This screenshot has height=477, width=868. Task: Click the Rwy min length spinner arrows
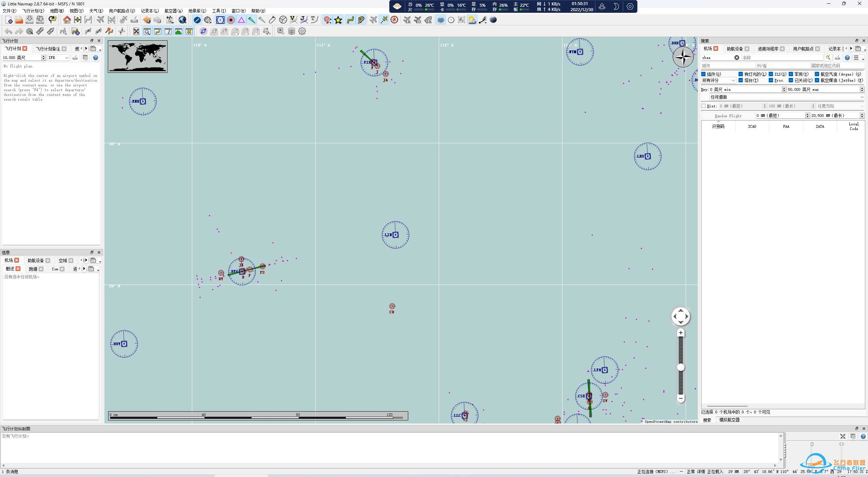tap(784, 89)
